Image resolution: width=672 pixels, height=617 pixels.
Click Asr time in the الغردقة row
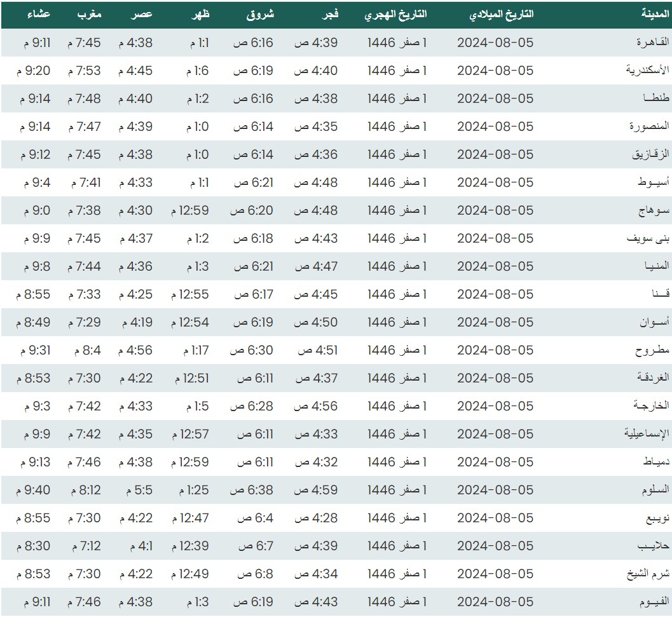(135, 378)
